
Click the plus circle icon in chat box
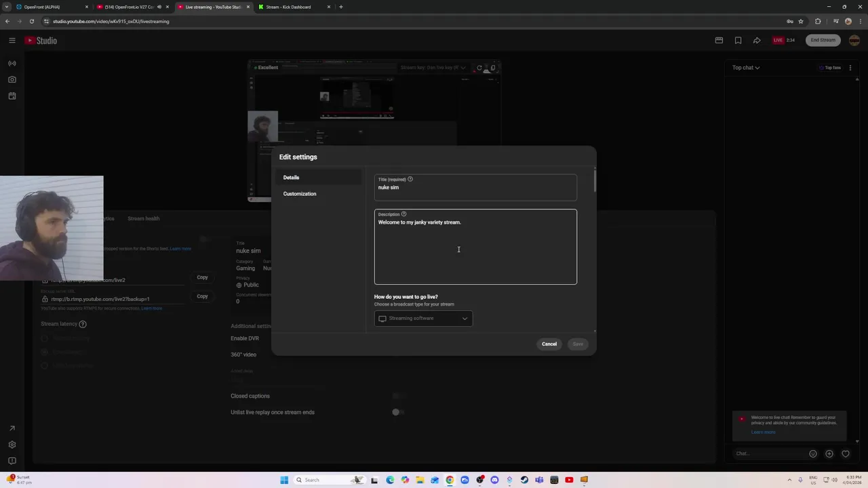click(x=829, y=453)
